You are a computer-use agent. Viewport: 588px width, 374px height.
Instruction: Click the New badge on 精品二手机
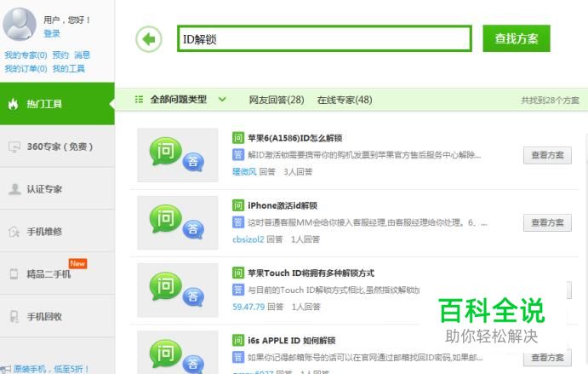click(x=77, y=263)
